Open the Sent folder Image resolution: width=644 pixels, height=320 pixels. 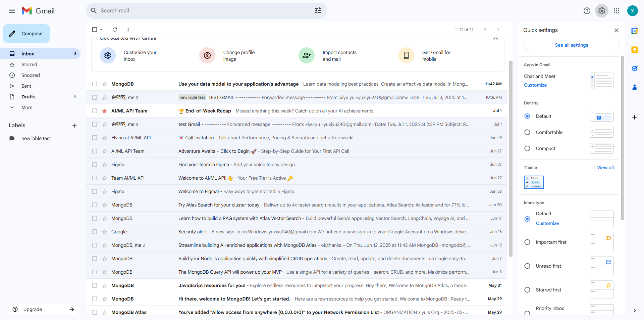pos(40,86)
